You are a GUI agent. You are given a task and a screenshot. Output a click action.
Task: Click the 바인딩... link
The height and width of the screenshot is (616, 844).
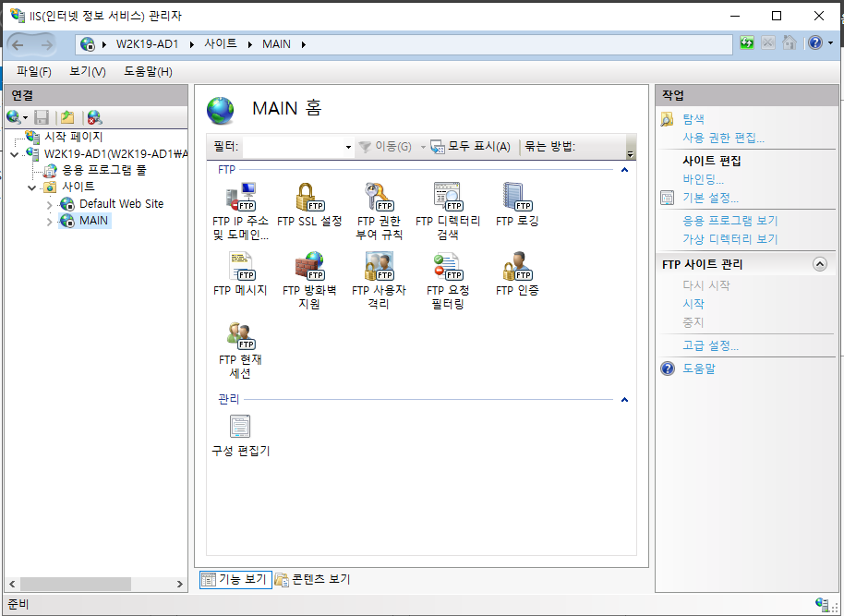click(x=703, y=179)
